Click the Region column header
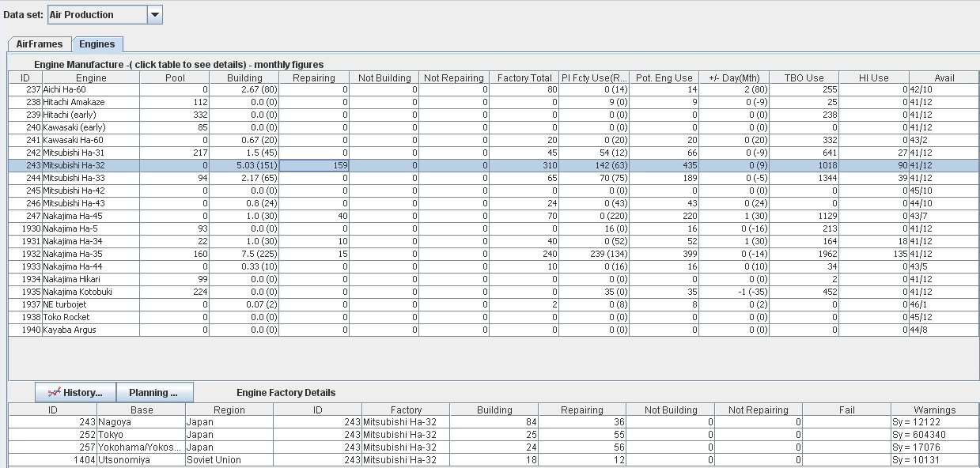 pos(229,409)
